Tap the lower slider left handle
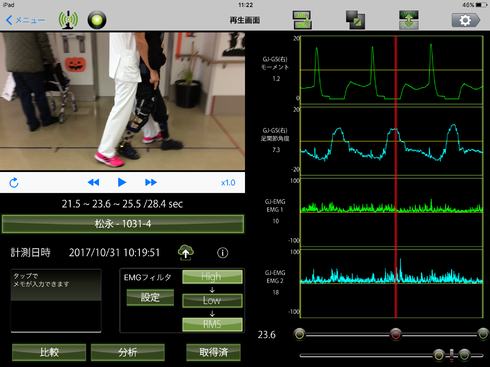 439,355
